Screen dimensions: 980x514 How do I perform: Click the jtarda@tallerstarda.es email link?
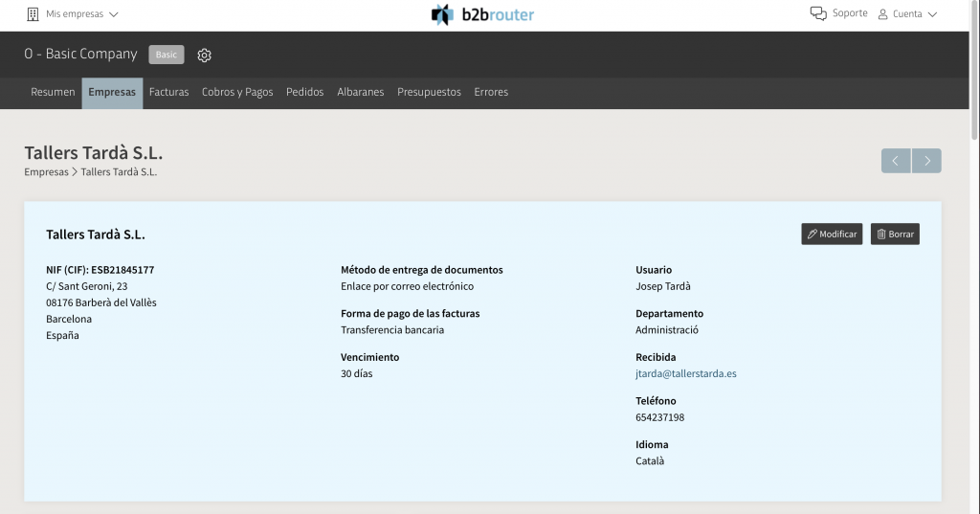pos(685,374)
